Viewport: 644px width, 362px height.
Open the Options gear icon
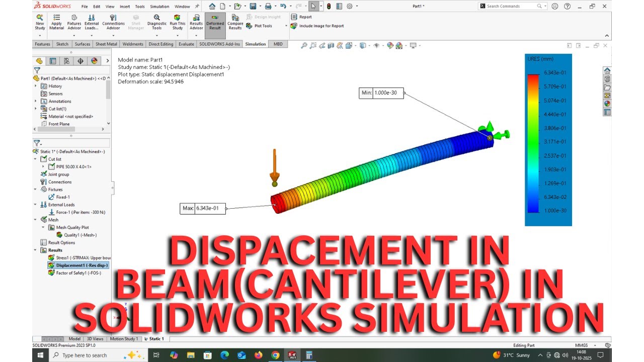click(x=349, y=7)
